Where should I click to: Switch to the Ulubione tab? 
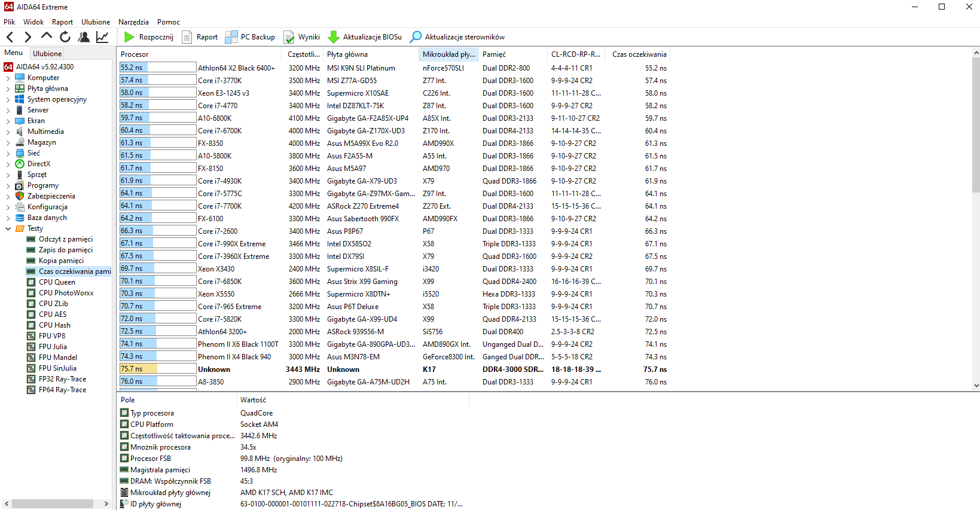pyautogui.click(x=47, y=53)
